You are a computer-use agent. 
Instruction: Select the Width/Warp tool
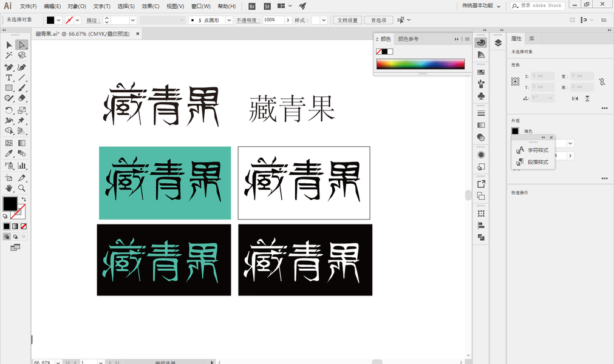(x=9, y=120)
